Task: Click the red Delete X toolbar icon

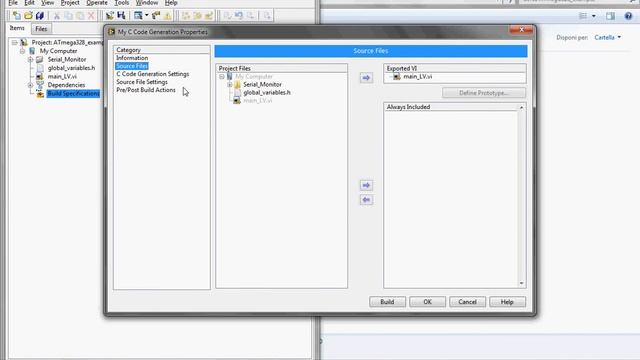Action: click(91, 16)
